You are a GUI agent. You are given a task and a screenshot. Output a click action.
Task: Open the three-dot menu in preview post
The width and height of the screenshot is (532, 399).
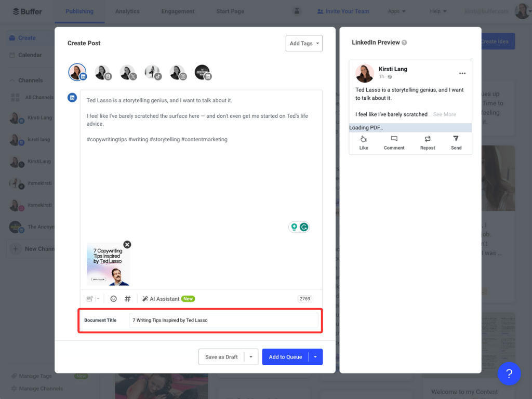coord(462,73)
